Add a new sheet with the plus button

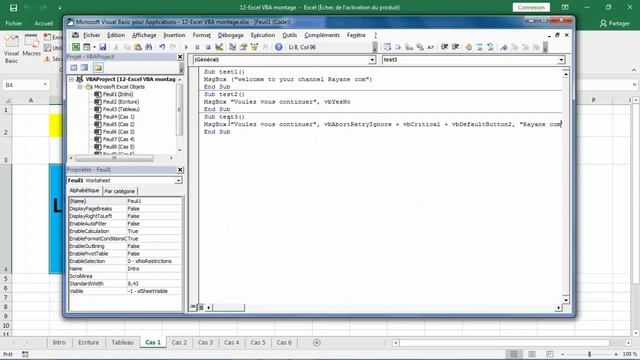pyautogui.click(x=317, y=343)
